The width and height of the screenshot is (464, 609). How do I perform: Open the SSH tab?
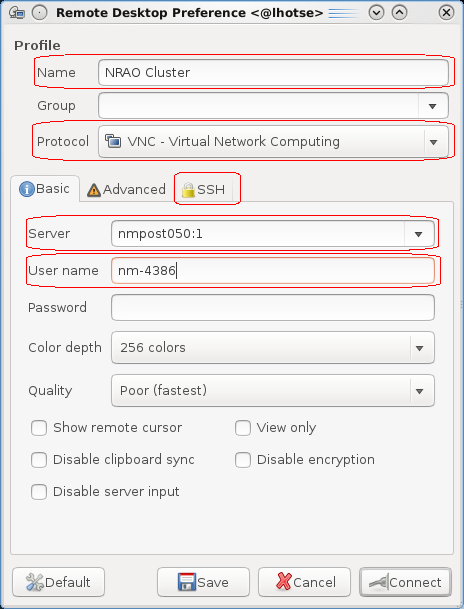tap(204, 190)
